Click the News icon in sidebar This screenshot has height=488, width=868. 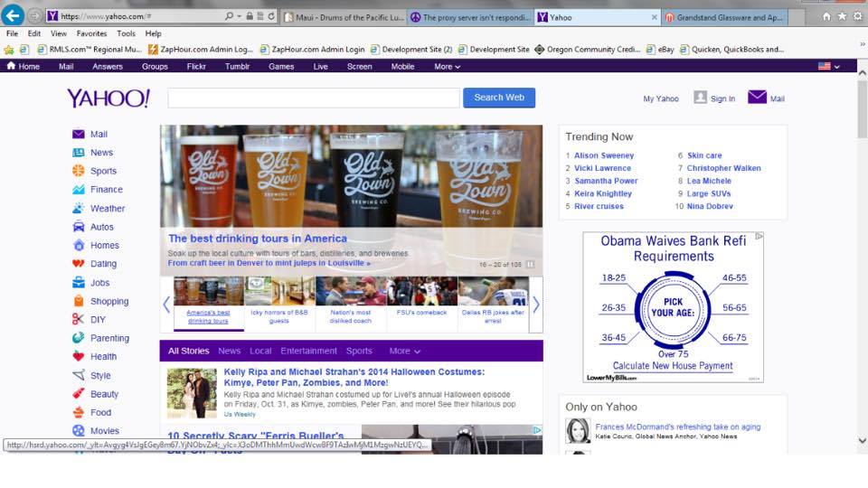(78, 152)
